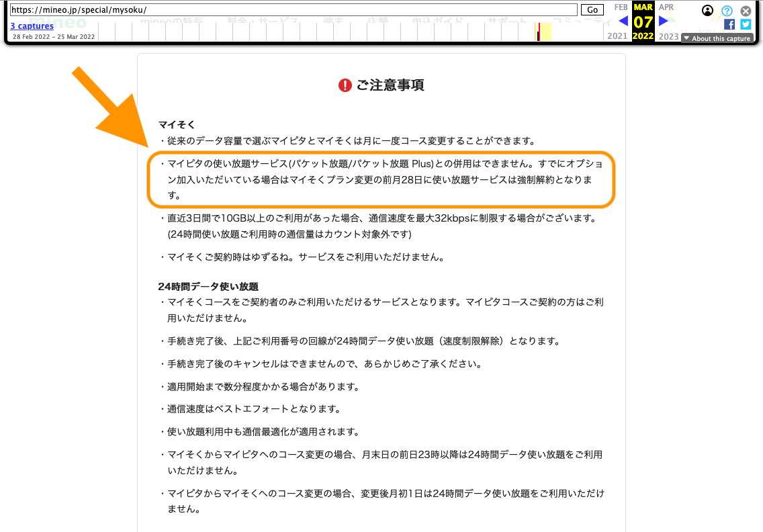Click the line about 通信最適化が適用されます
The height and width of the screenshot is (532, 763).
(261, 432)
